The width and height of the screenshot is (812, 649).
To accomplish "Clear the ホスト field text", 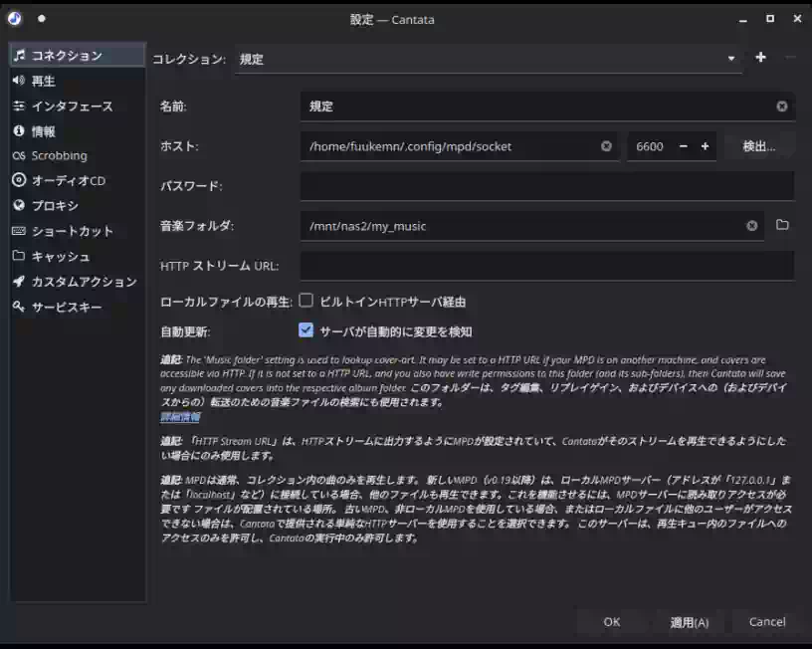I will coord(606,146).
